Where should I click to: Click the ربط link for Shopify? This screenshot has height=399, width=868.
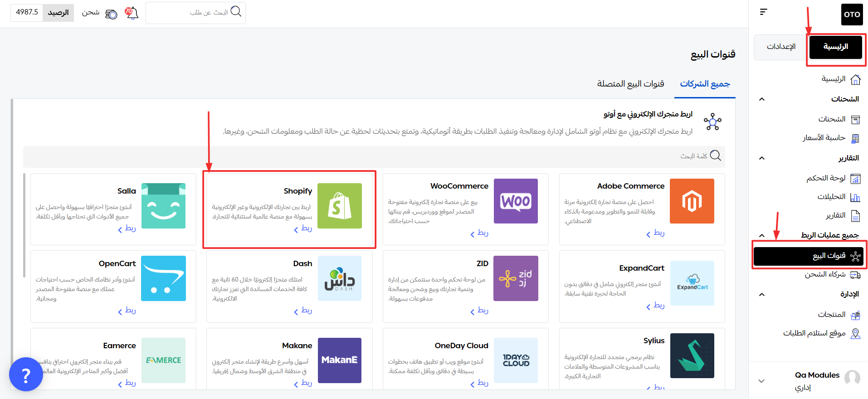[x=303, y=229]
